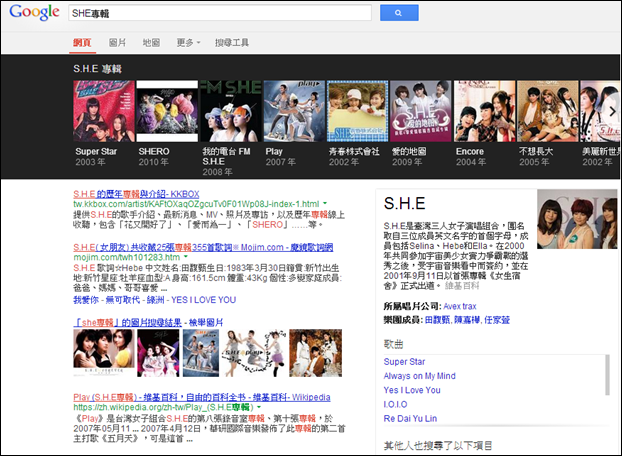The height and width of the screenshot is (456, 622).
Task: Click the Super Star album title text
Action: pos(96,151)
